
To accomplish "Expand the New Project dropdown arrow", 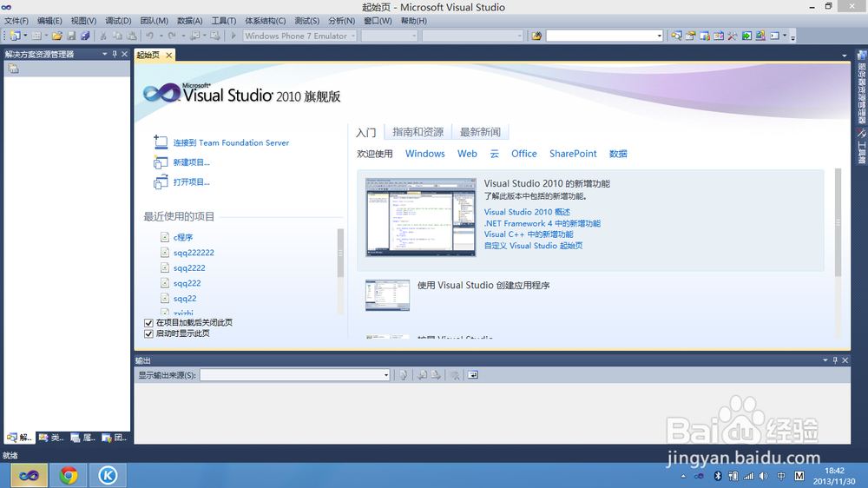I will 25,36.
